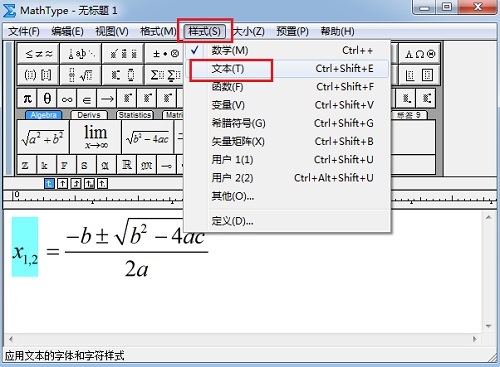Insert the square root a²+b² expression

[x=43, y=137]
